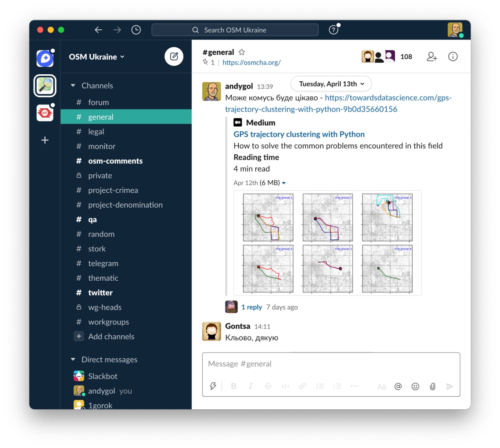Click Add channels
500x448 pixels.
(x=126, y=337)
